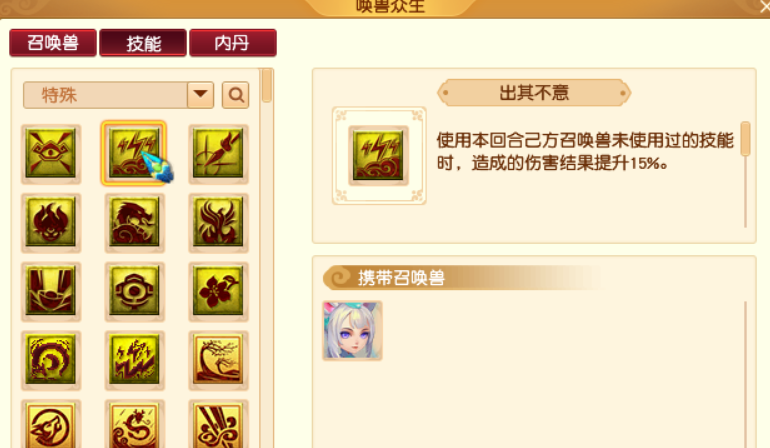Pick the phoenix skill icon
The image size is (770, 448).
[218, 223]
